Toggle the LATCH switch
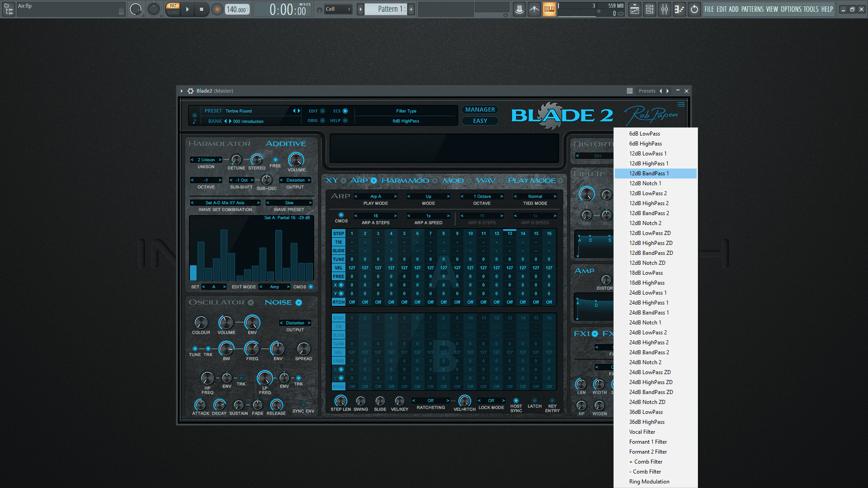This screenshot has height=488, width=868. [534, 400]
